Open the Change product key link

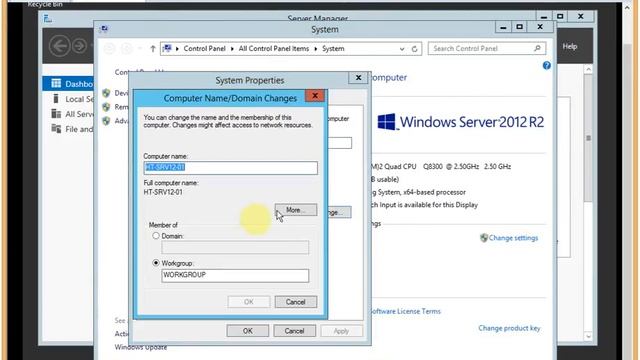(x=509, y=328)
